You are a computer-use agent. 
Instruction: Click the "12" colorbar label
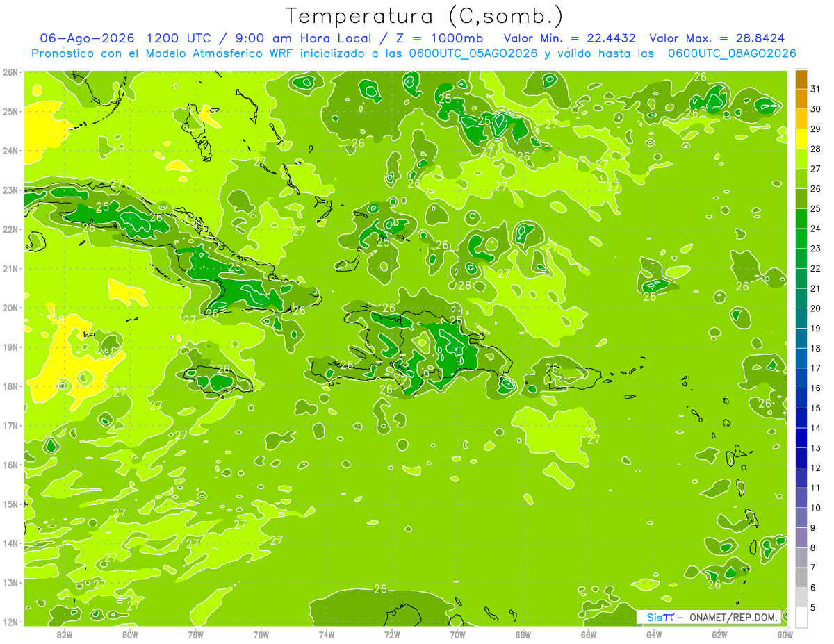(816, 468)
